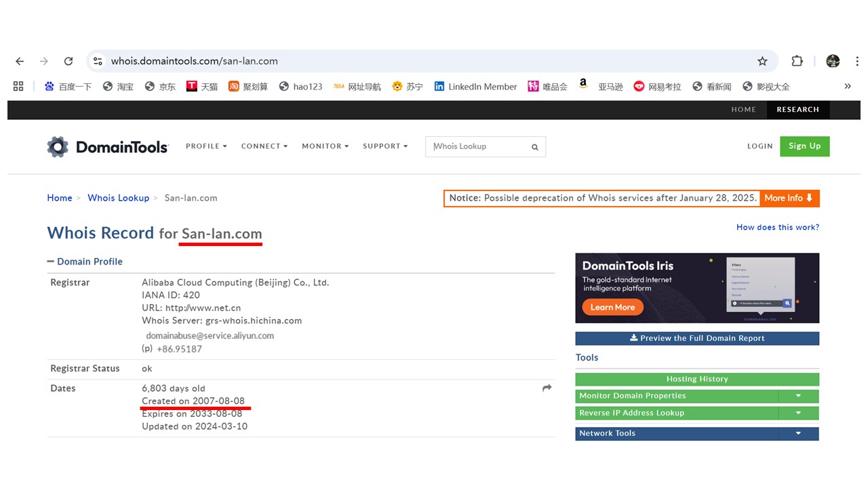This screenshot has height=488, width=868.
Task: Click the LOGIN link
Action: click(x=760, y=146)
